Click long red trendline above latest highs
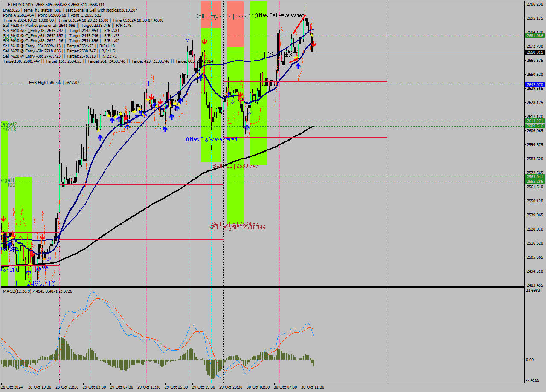This screenshot has width=546, height=392. coord(298,24)
